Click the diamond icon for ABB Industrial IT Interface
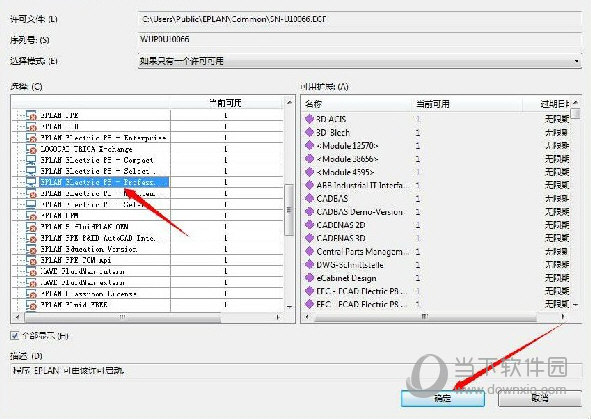 click(309, 185)
